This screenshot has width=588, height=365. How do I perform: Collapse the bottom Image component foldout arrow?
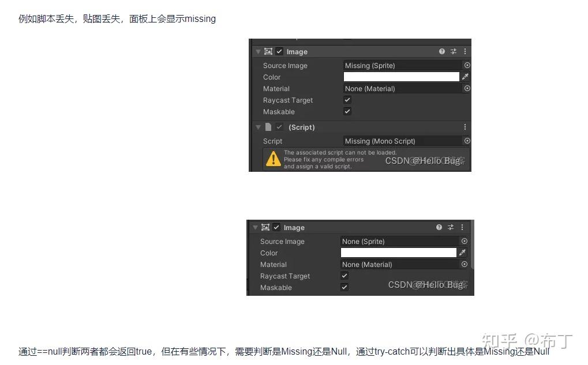click(255, 227)
